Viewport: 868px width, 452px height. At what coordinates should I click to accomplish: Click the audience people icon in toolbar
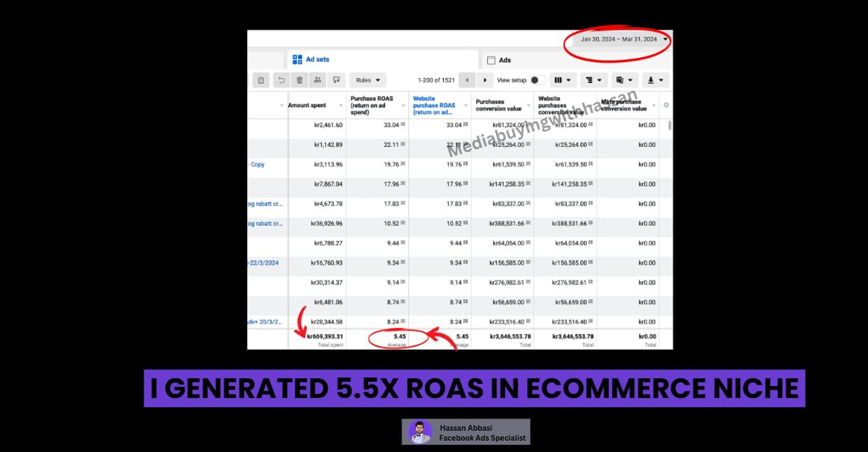click(318, 80)
